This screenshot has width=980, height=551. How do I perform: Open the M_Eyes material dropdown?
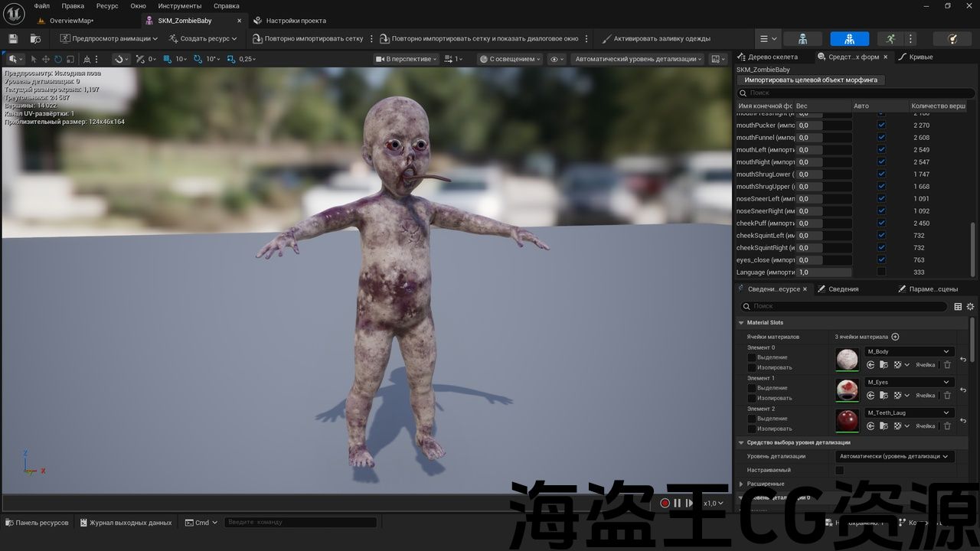[909, 382]
